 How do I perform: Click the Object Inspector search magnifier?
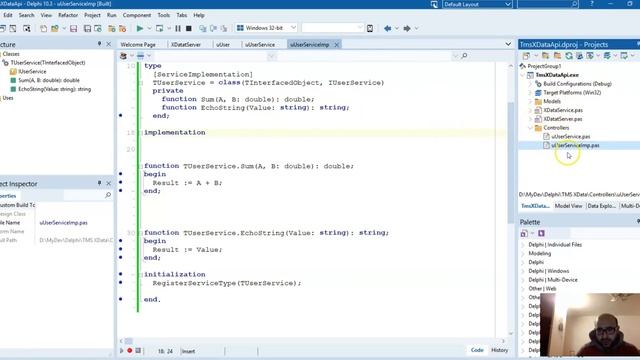click(x=108, y=196)
